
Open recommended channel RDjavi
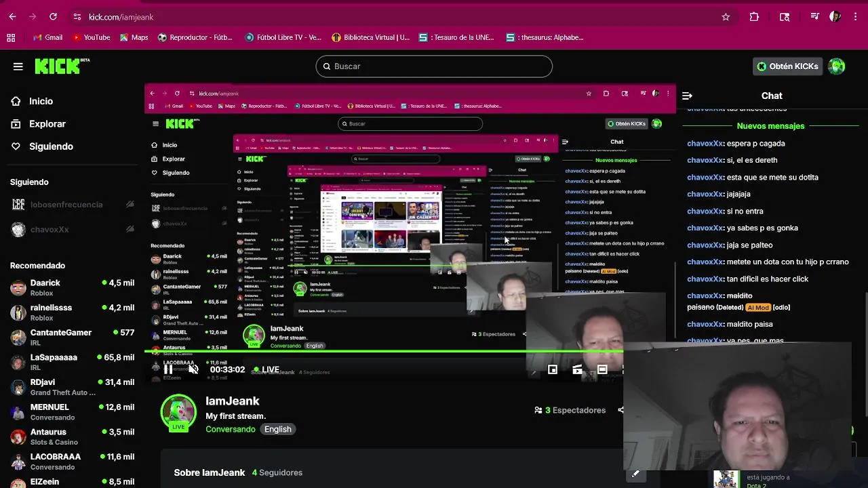pyautogui.click(x=72, y=387)
